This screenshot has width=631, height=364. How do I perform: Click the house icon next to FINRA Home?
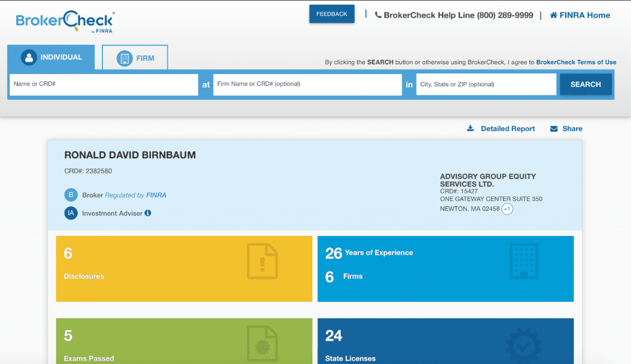(553, 15)
